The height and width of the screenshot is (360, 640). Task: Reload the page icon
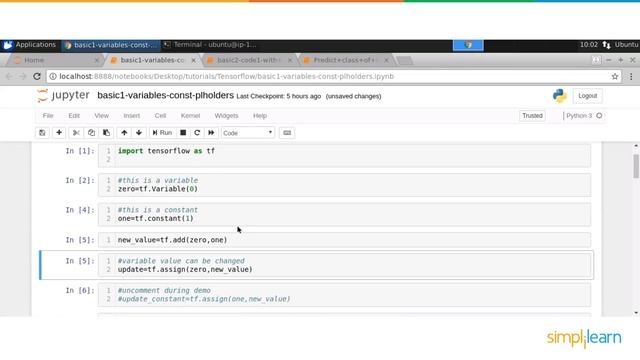pyautogui.click(x=37, y=76)
